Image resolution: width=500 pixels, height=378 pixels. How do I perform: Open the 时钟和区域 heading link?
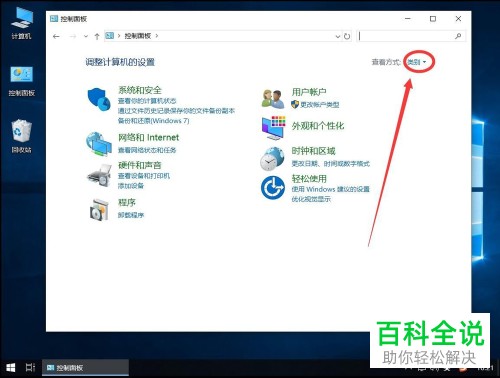tap(313, 151)
